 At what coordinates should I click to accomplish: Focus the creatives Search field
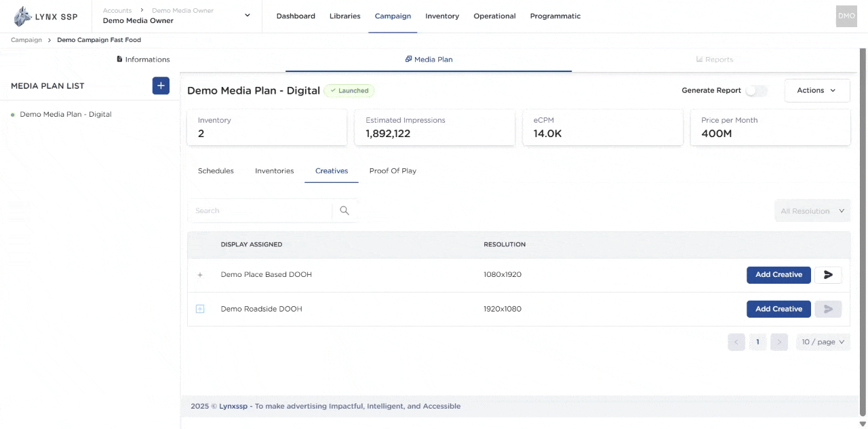coord(260,210)
